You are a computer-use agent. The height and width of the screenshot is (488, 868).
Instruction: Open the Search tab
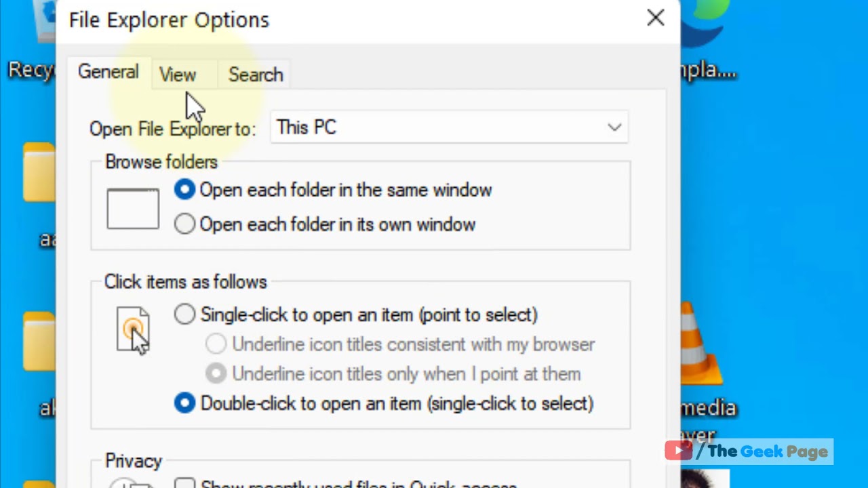pos(256,75)
